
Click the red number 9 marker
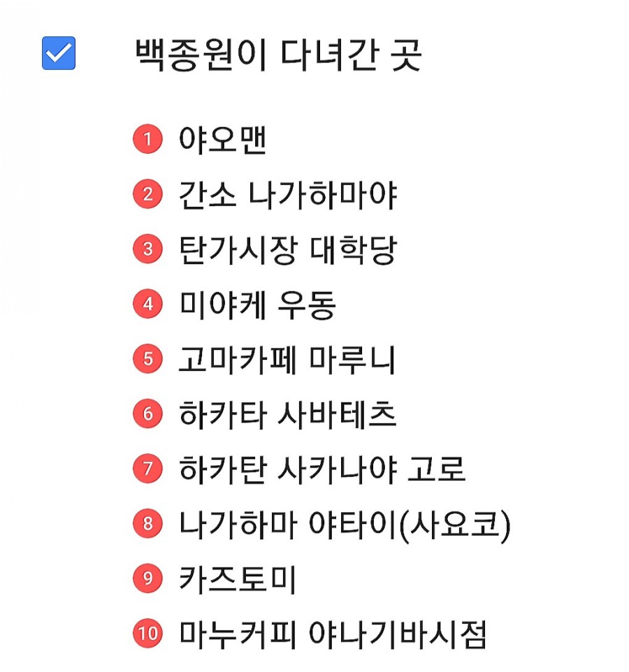pyautogui.click(x=147, y=578)
